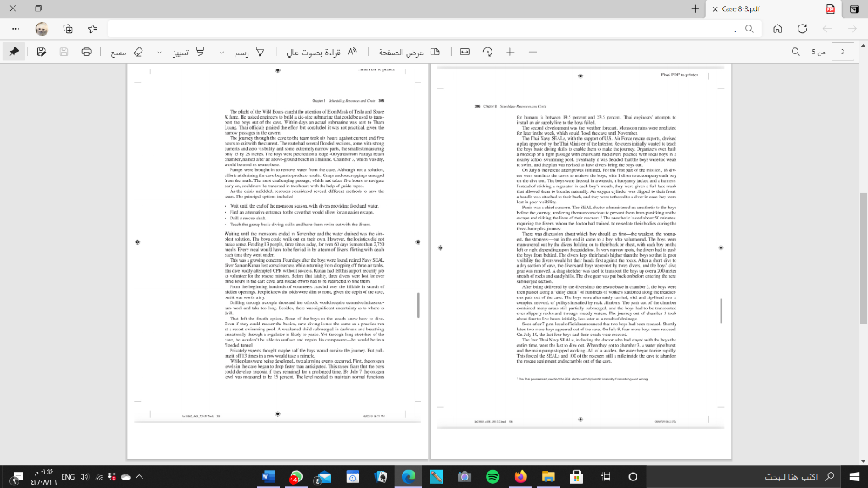868x488 pixels.
Task: Expand the Draw (رسم) options arrow
Action: click(221, 52)
